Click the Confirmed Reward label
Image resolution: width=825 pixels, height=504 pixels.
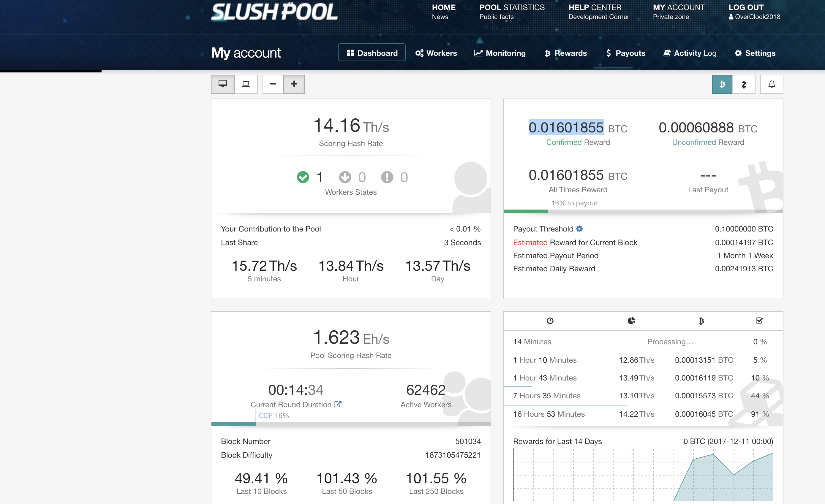point(578,142)
